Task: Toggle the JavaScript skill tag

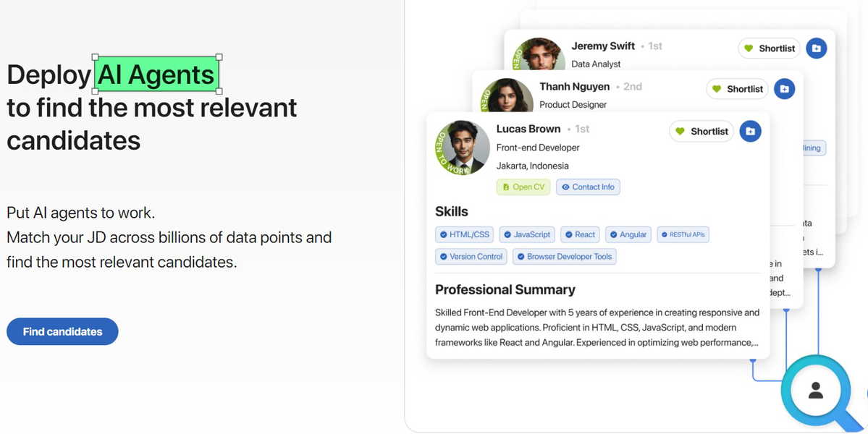Action: point(528,234)
